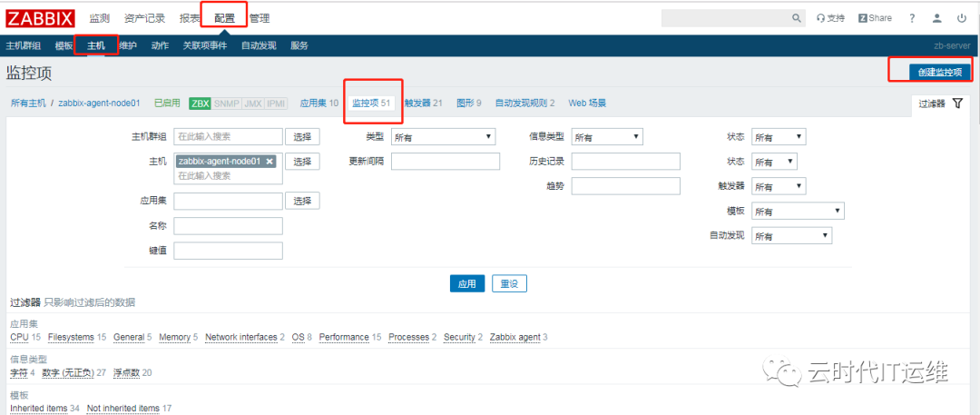Go to 自动发现 submenu

coord(259,45)
